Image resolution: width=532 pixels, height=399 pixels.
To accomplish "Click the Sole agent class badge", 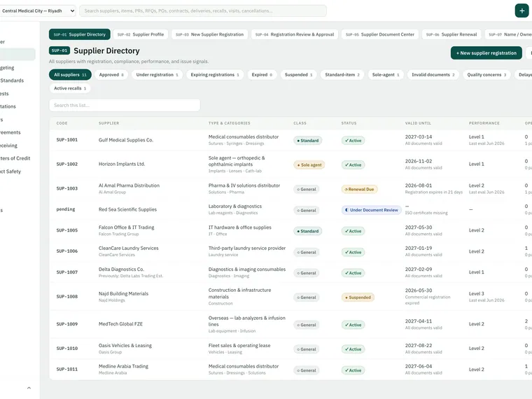I will point(309,165).
